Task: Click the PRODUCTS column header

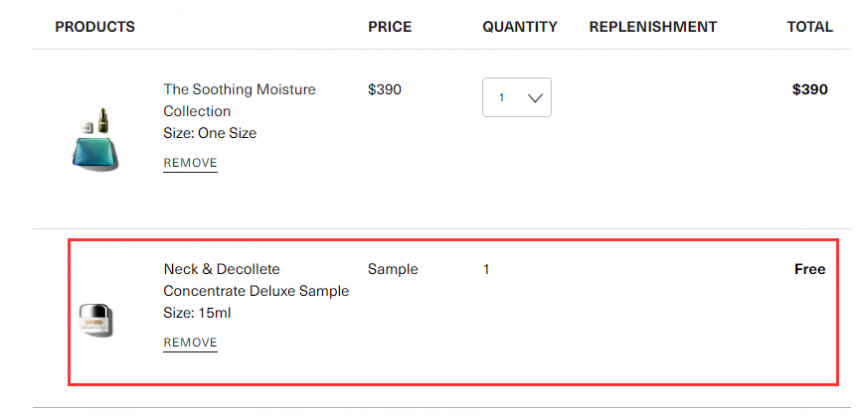Action: (95, 26)
